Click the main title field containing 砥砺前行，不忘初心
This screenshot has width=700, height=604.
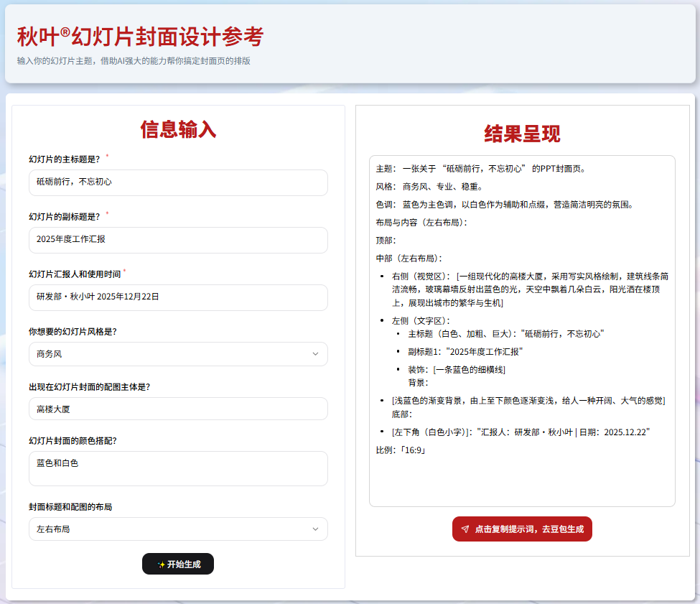click(178, 182)
